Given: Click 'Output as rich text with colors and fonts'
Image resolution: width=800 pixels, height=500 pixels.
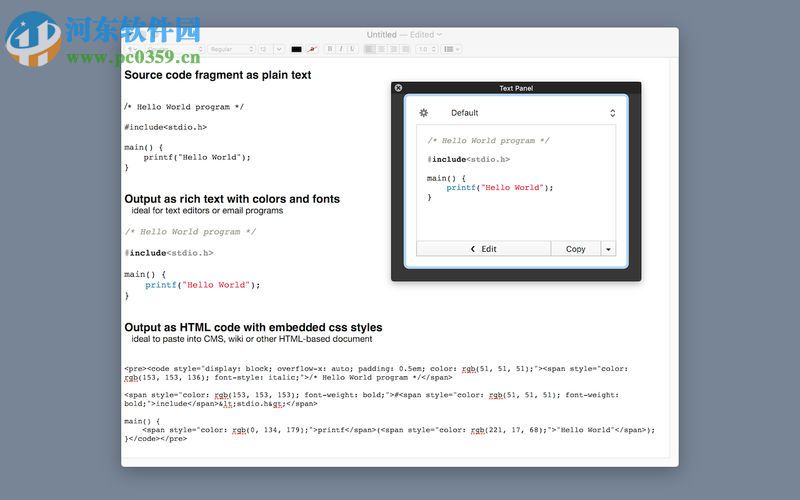Looking at the screenshot, I should (232, 199).
